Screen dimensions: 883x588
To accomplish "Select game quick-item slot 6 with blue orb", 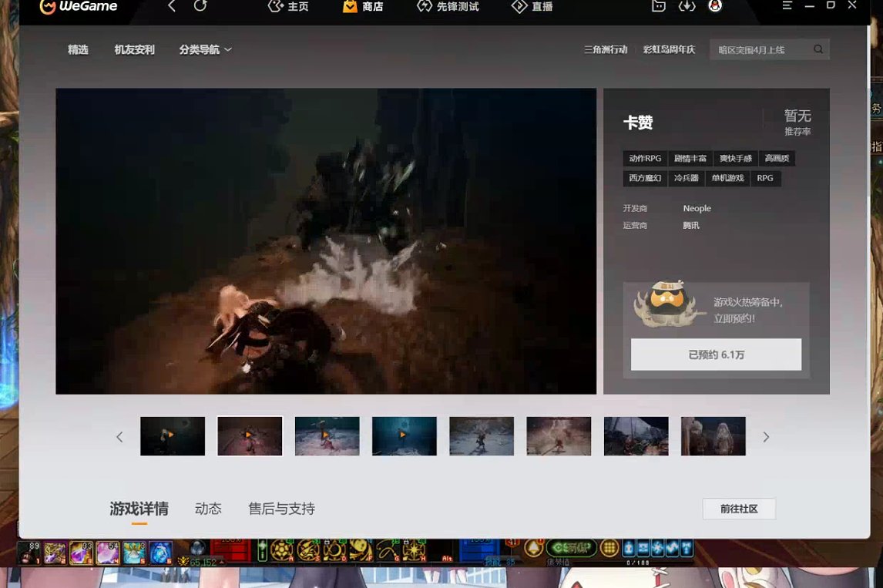I will coord(160,553).
